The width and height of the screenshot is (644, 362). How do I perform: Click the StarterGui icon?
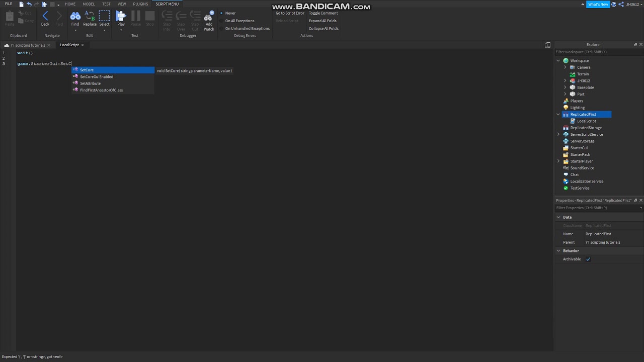pos(566,148)
